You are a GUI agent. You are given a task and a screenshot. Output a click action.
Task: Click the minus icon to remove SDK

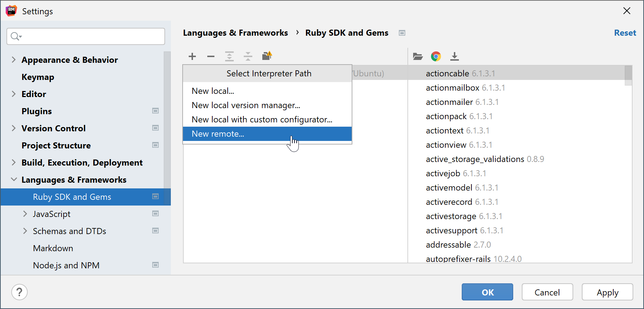211,56
